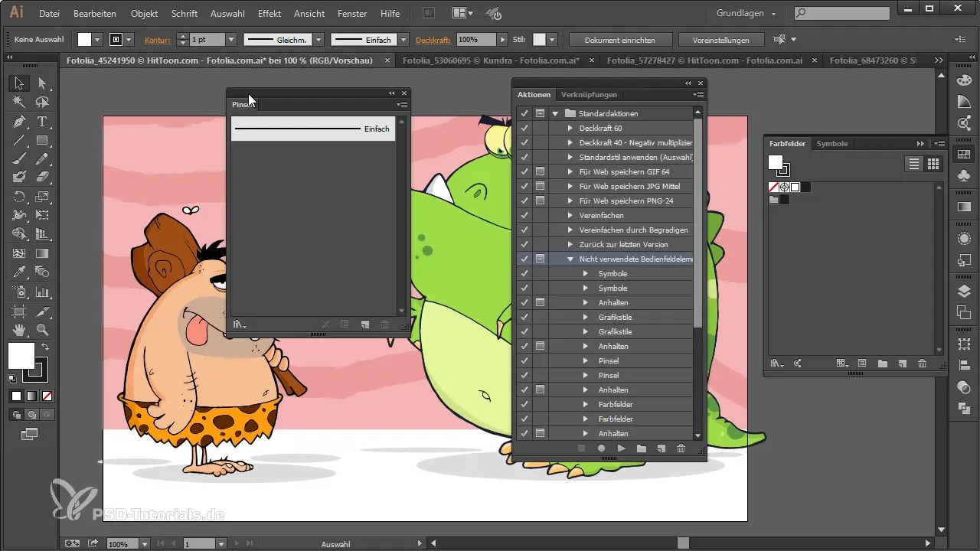Collapse the Standardaktionen folder
This screenshot has width=980, height=551.
pyautogui.click(x=555, y=113)
